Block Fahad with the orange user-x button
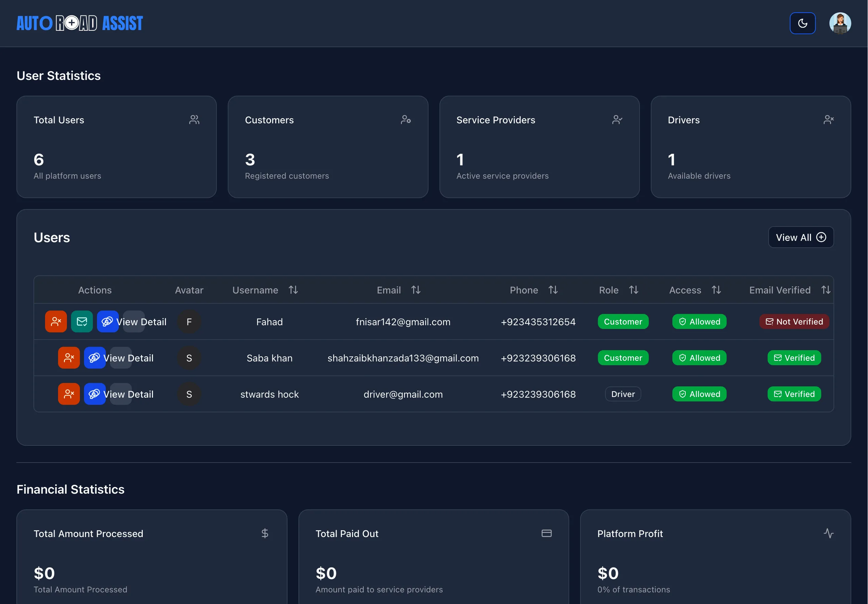This screenshot has height=604, width=868. [56, 321]
